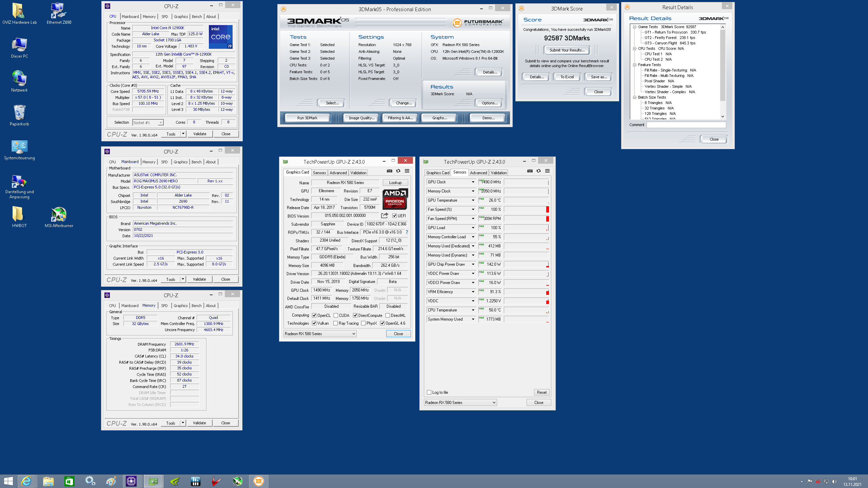
Task: Click Validate in the top CPU-Z window
Action: [x=200, y=134]
